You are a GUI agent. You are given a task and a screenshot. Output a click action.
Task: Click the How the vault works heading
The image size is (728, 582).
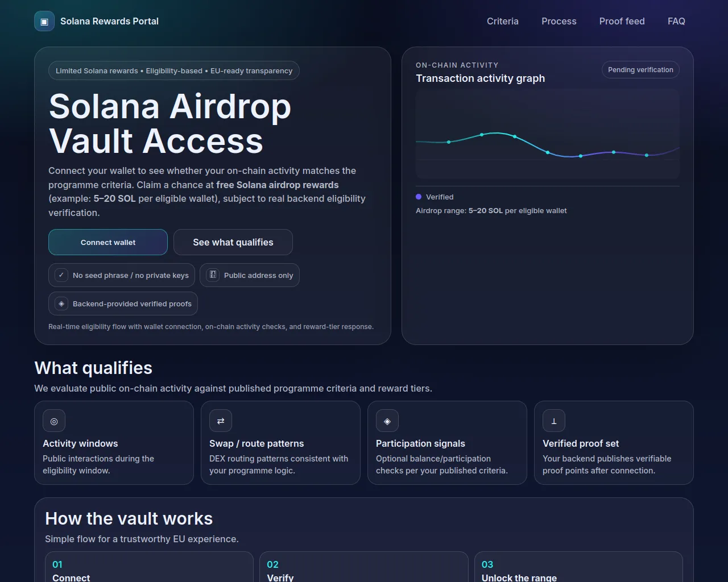[x=129, y=518]
